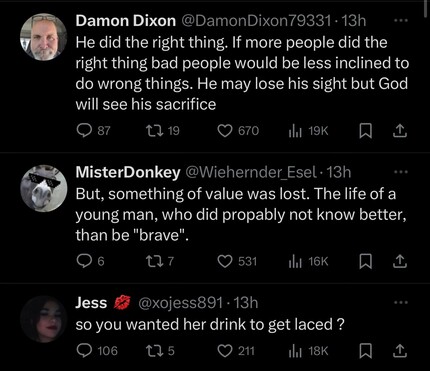This screenshot has width=430, height=371.
Task: Bookmark Jess's tweet
Action: [x=366, y=351]
